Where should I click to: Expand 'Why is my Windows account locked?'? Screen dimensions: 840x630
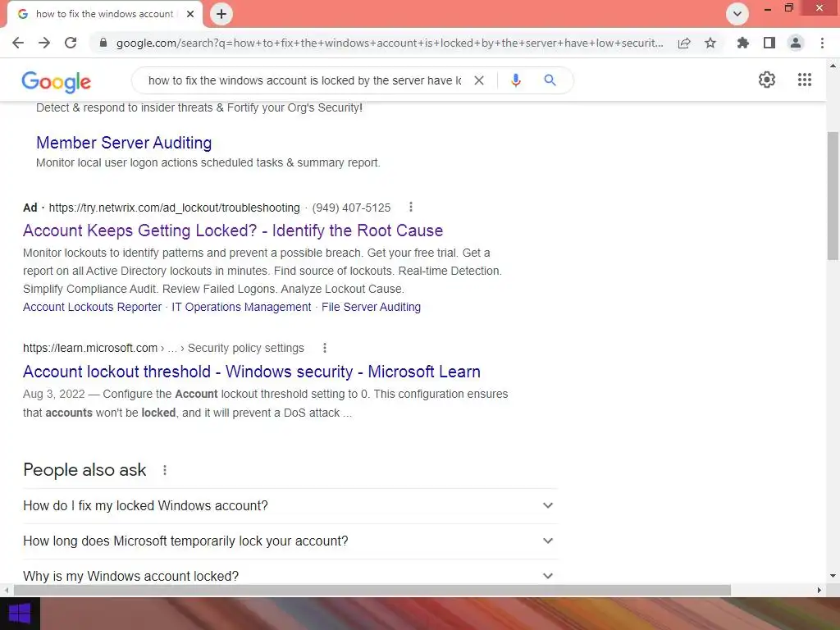point(290,576)
